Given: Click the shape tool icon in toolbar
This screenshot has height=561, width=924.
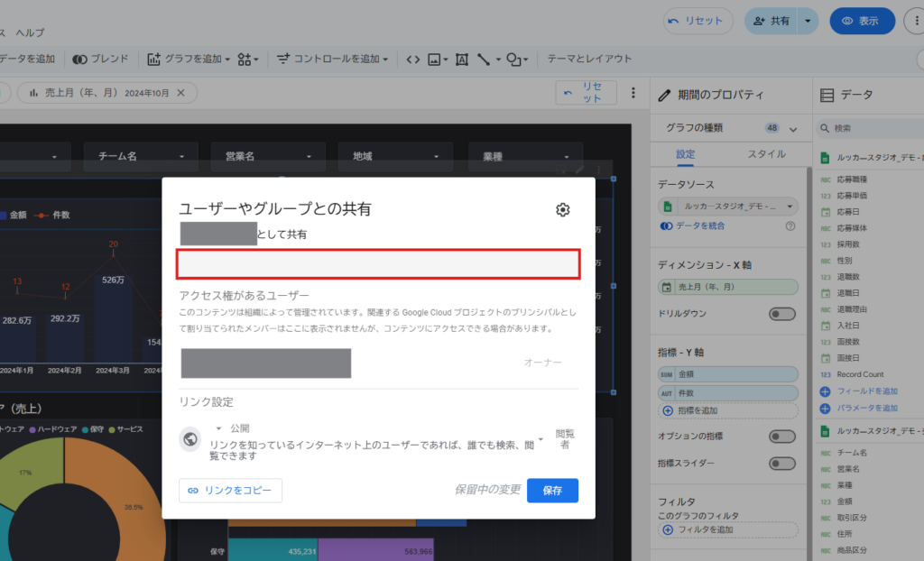Looking at the screenshot, I should click(x=516, y=60).
